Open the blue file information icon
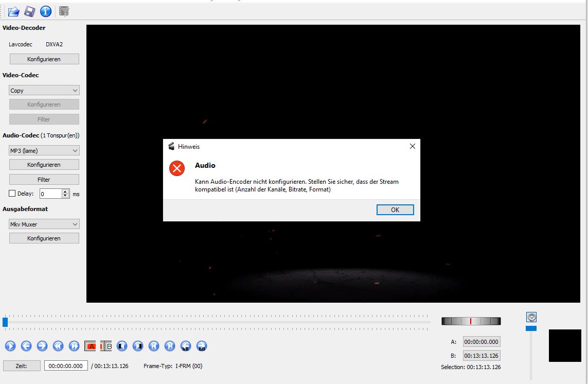Image resolution: width=588 pixels, height=384 pixels. [46, 11]
